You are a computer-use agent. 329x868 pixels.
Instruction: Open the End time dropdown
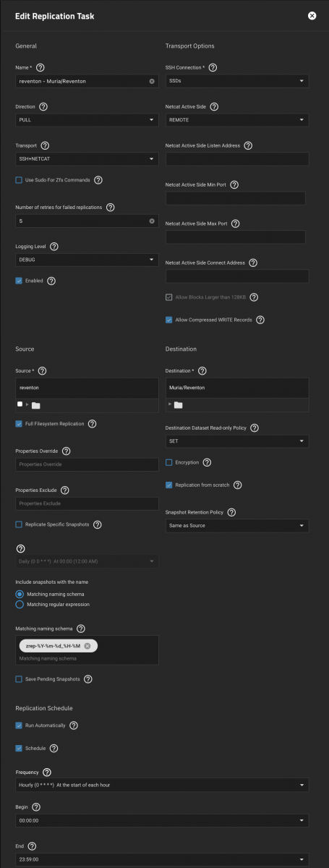[x=162, y=859]
